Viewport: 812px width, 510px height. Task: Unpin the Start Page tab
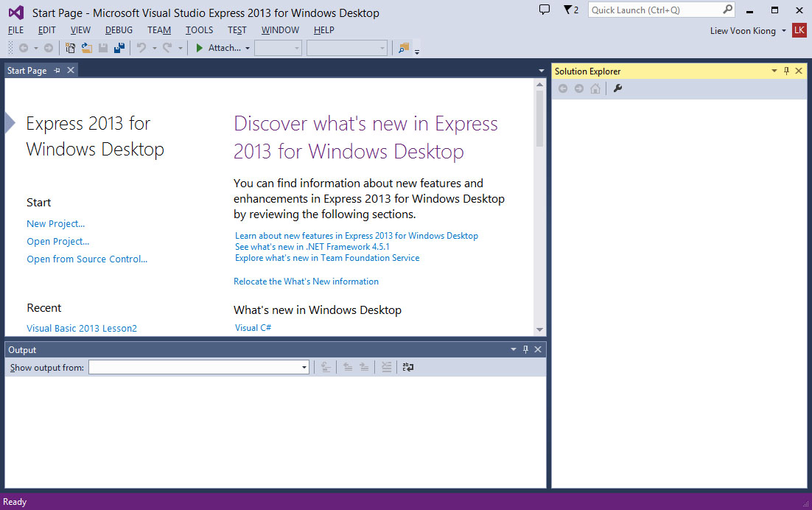coord(57,70)
